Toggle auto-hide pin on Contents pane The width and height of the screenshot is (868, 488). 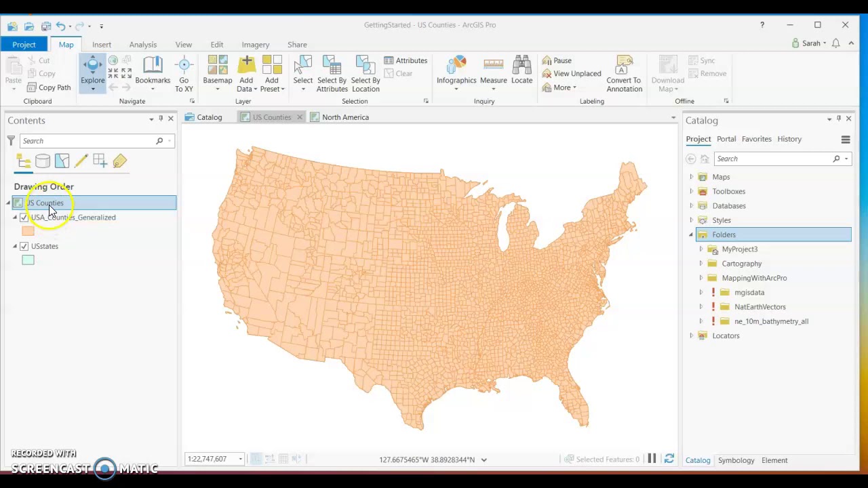click(161, 119)
